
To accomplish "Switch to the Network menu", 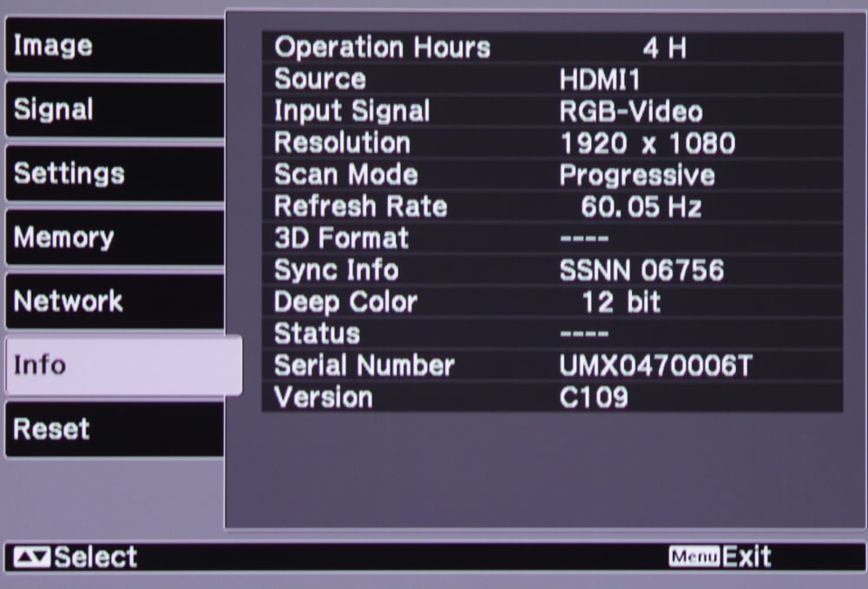I will (115, 301).
